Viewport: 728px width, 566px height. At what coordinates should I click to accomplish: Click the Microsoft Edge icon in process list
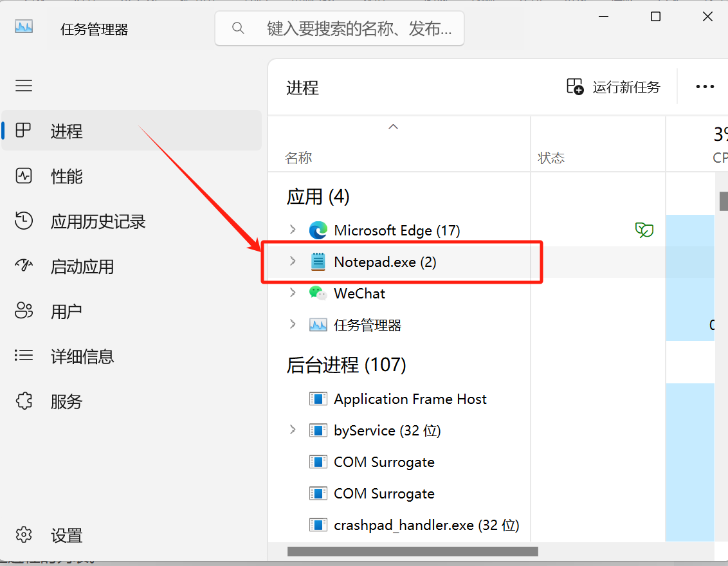pyautogui.click(x=318, y=230)
